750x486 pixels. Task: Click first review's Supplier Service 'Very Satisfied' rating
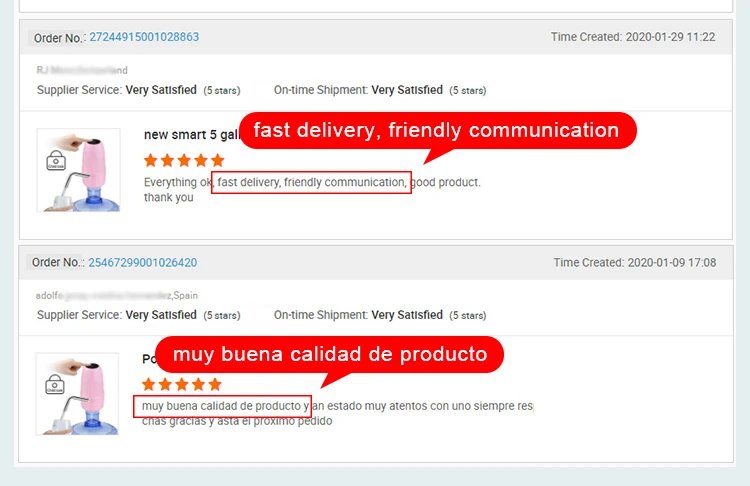(x=161, y=90)
